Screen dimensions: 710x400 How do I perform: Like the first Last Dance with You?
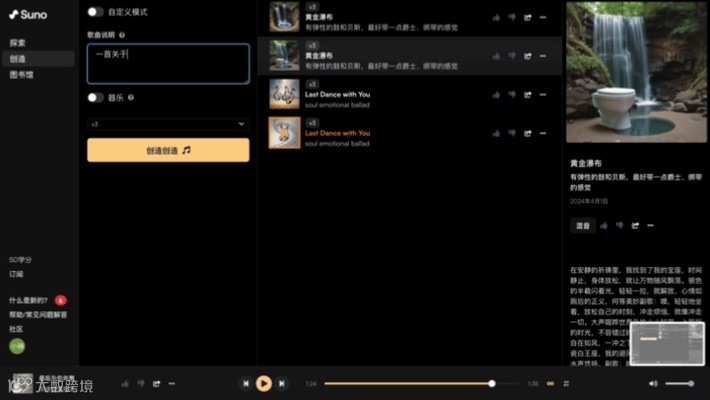pos(496,95)
